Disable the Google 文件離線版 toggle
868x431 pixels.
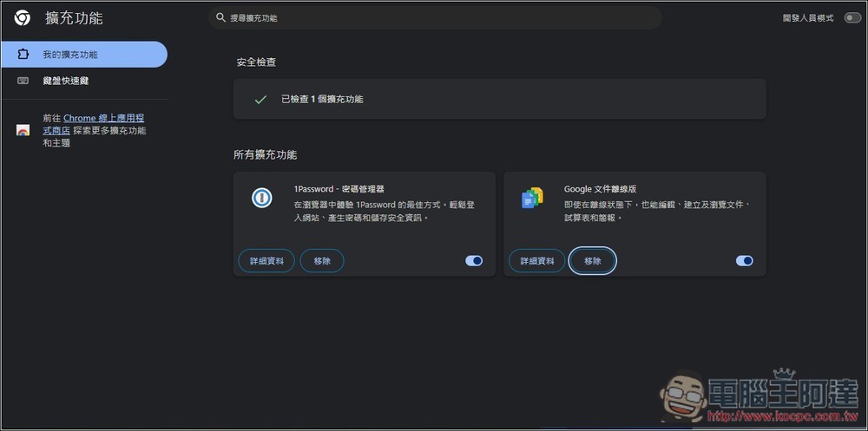[x=745, y=260]
